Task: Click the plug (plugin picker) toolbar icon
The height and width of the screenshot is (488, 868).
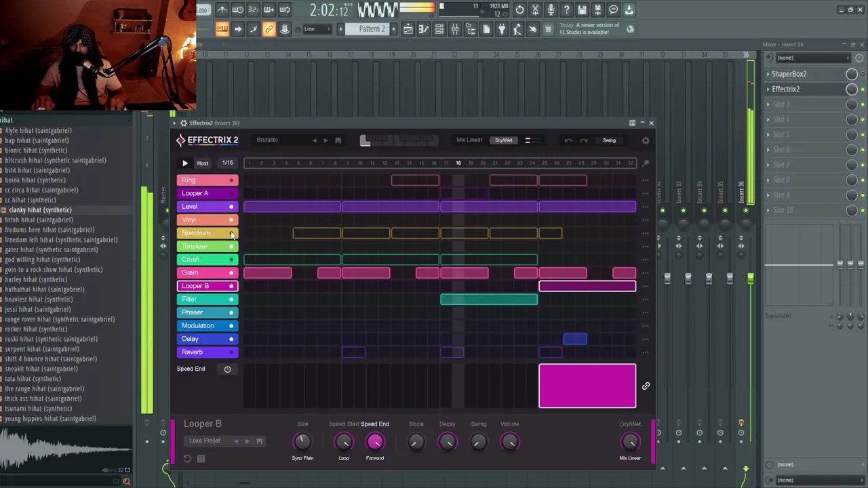Action: [x=501, y=29]
